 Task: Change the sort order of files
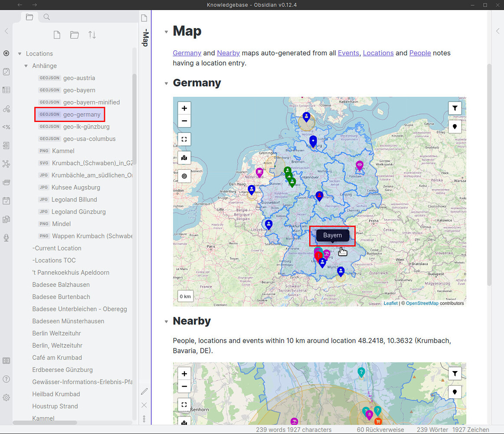click(x=92, y=34)
